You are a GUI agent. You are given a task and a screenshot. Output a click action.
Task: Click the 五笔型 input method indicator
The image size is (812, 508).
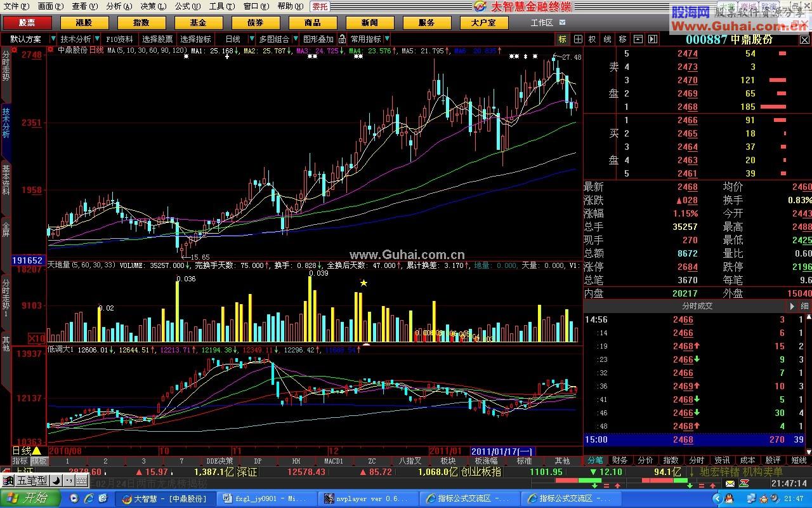(x=33, y=481)
